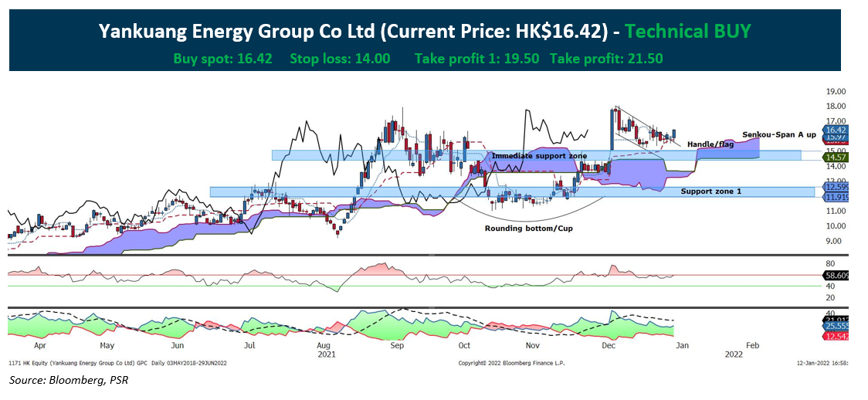Click the 'Feb' month label on the time axis
868x400 pixels.
point(752,344)
